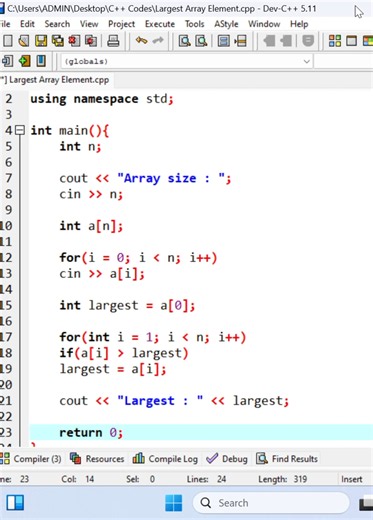The image size is (373, 520).
Task: Click the Save All toolbar icon
Action: coord(58,41)
